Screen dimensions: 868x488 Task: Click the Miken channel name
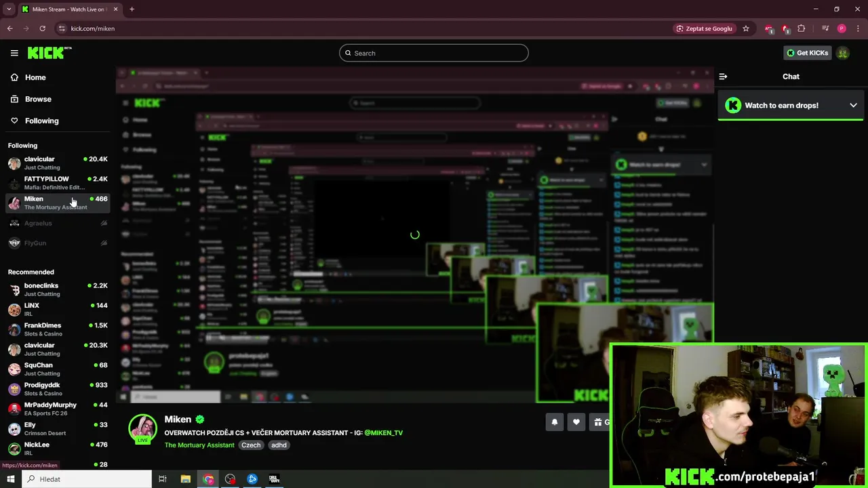pos(178,420)
